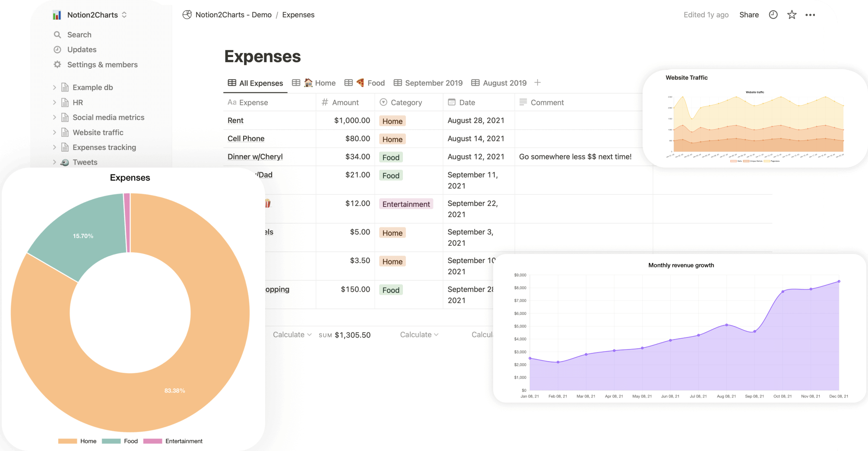Switch to the Food view tab
Image resolution: width=868 pixels, height=451 pixels.
[x=375, y=83]
